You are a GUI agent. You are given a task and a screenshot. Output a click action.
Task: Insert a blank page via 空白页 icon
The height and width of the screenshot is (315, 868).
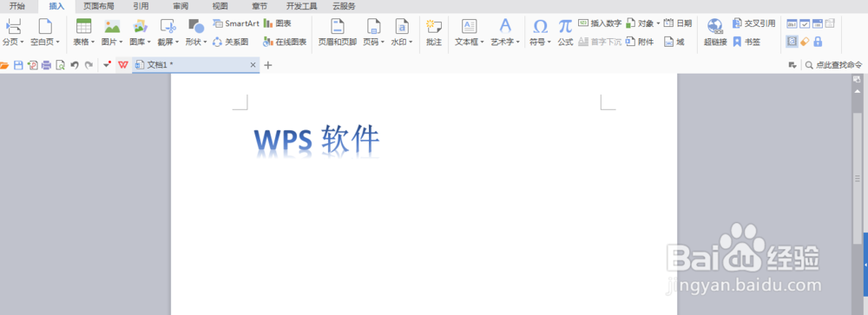point(45,25)
